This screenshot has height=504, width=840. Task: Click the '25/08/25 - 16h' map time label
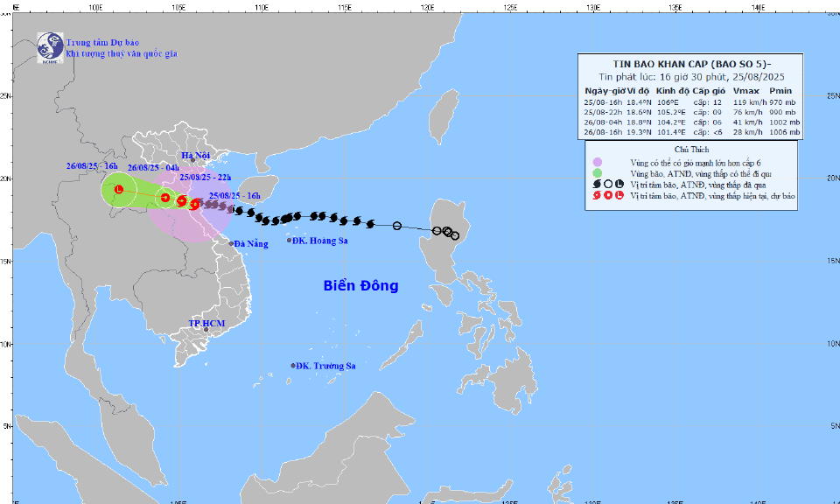tap(234, 195)
